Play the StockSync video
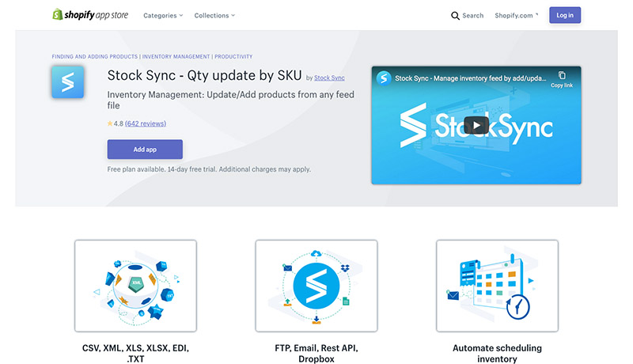Screen dimensions: 633x364 476,125
